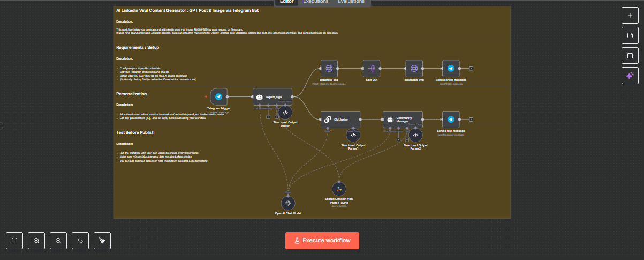Click the fit-to-view canvas button
The width and height of the screenshot is (644, 260).
coord(15,241)
